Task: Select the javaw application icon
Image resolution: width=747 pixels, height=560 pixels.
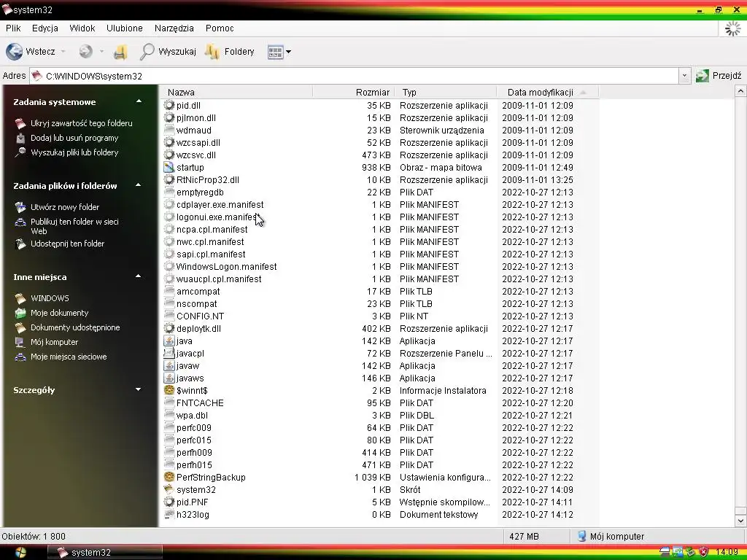Action: click(169, 366)
